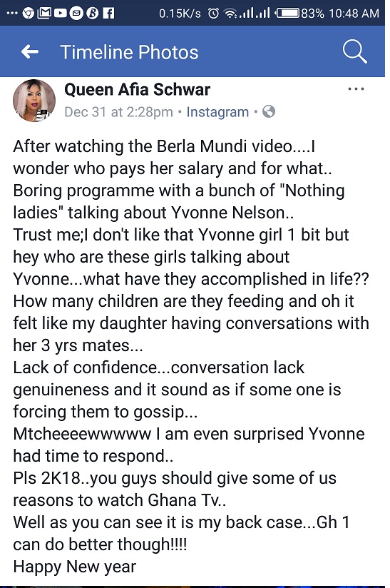Tap the back arrow in header
Viewport: 390px width, 588px height.
click(x=30, y=52)
